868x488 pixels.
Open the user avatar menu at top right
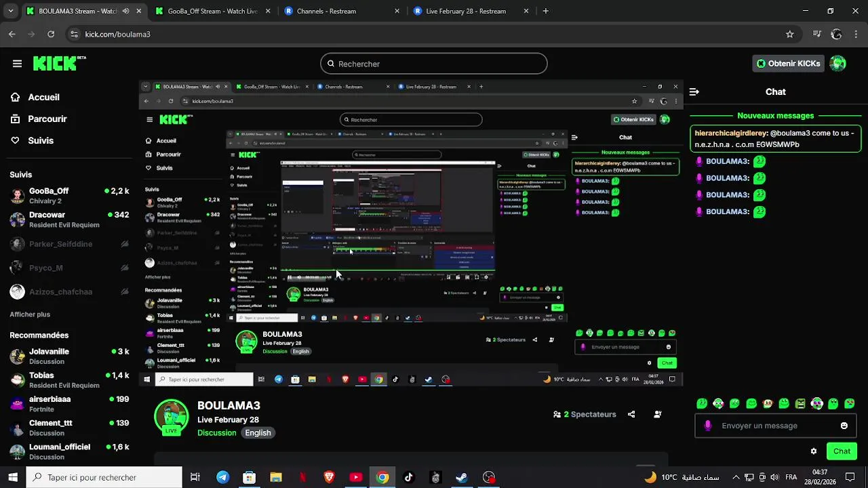(x=838, y=64)
